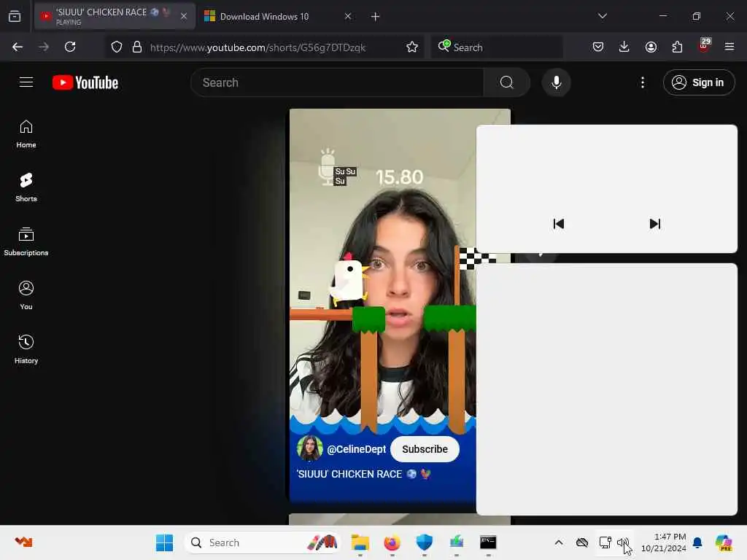Go back to the previous page
Image resolution: width=747 pixels, height=560 pixels.
pyautogui.click(x=18, y=47)
